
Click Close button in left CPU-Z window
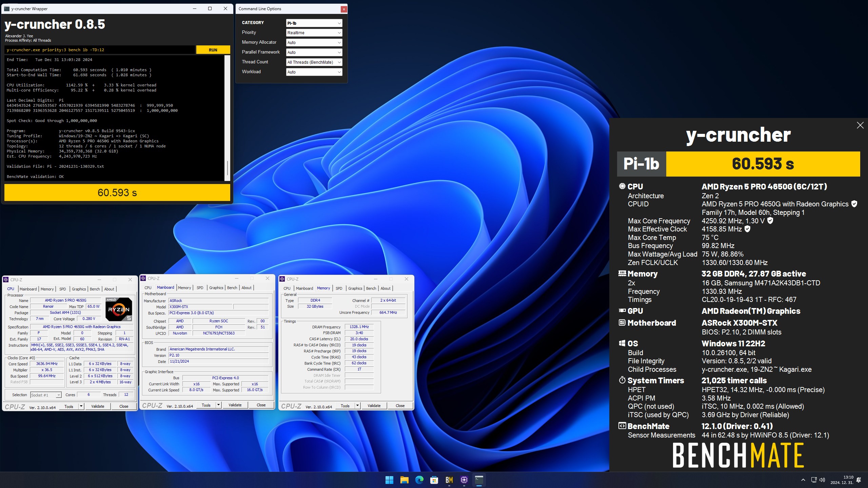124,406
